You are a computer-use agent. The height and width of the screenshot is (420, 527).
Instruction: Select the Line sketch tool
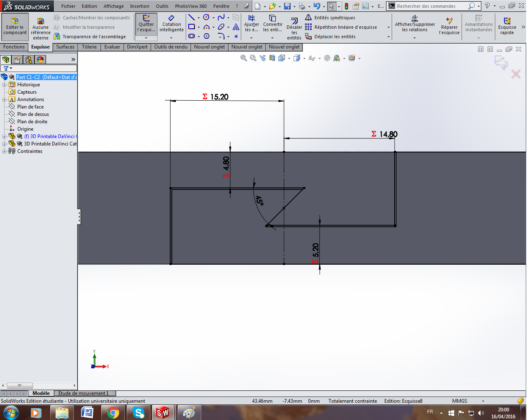click(x=192, y=17)
